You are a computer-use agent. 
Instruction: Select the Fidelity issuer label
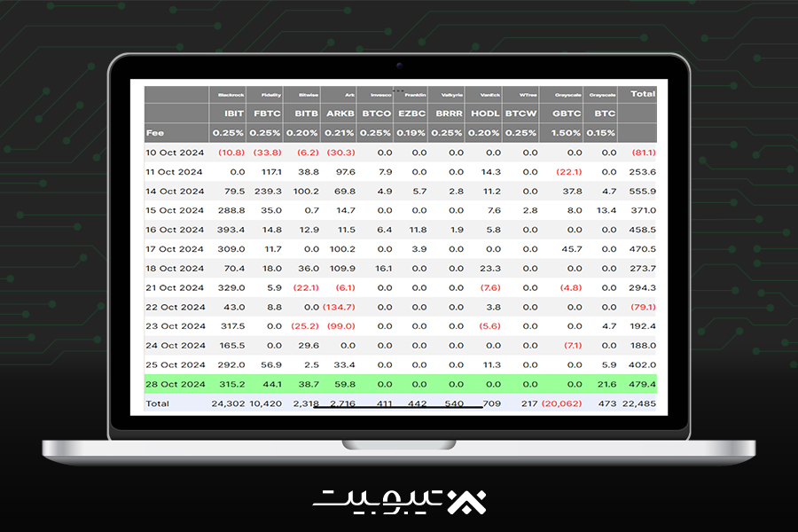(x=271, y=95)
